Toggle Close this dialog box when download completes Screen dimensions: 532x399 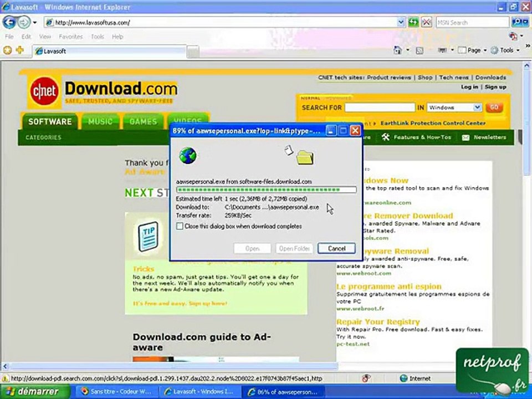pyautogui.click(x=180, y=226)
